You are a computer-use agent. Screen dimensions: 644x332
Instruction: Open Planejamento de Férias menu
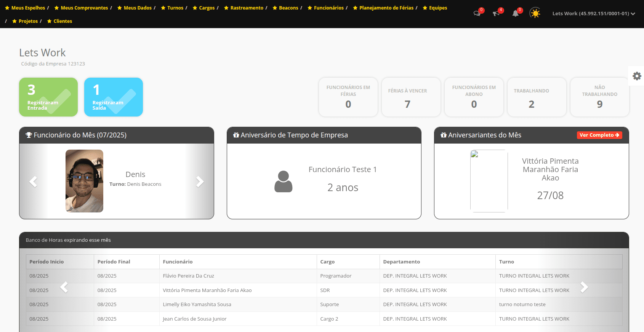[x=383, y=8]
